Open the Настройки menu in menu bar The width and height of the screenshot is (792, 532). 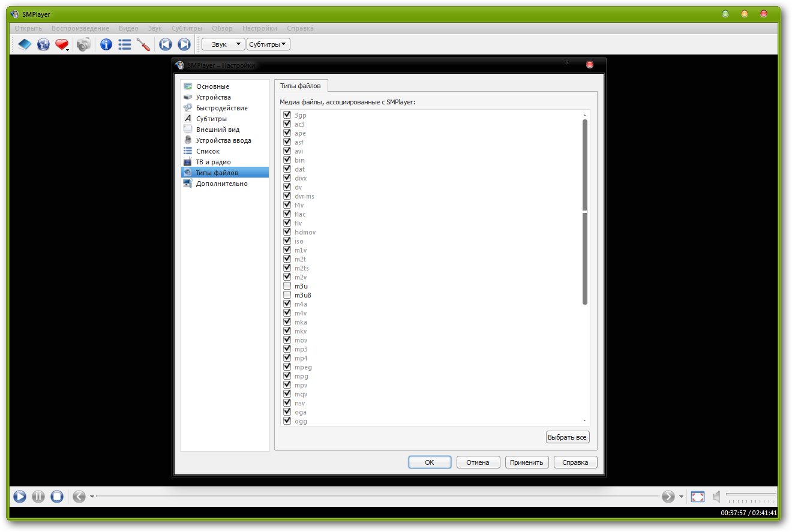click(260, 28)
